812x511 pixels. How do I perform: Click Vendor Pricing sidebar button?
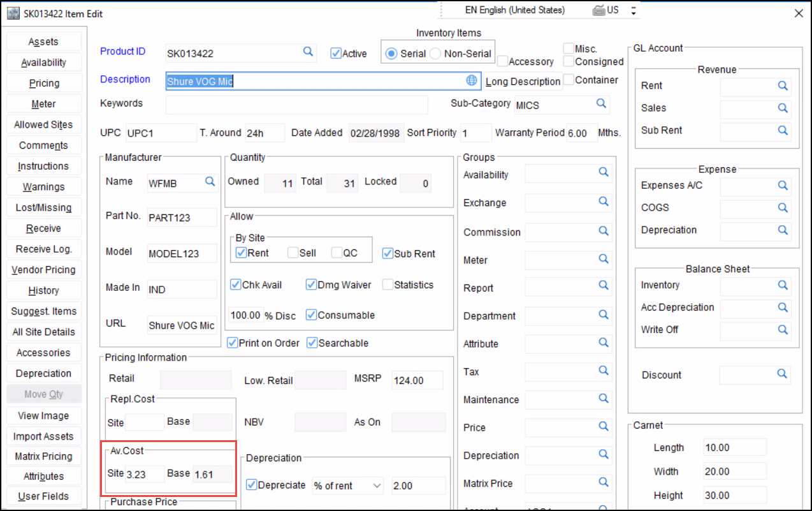(43, 270)
